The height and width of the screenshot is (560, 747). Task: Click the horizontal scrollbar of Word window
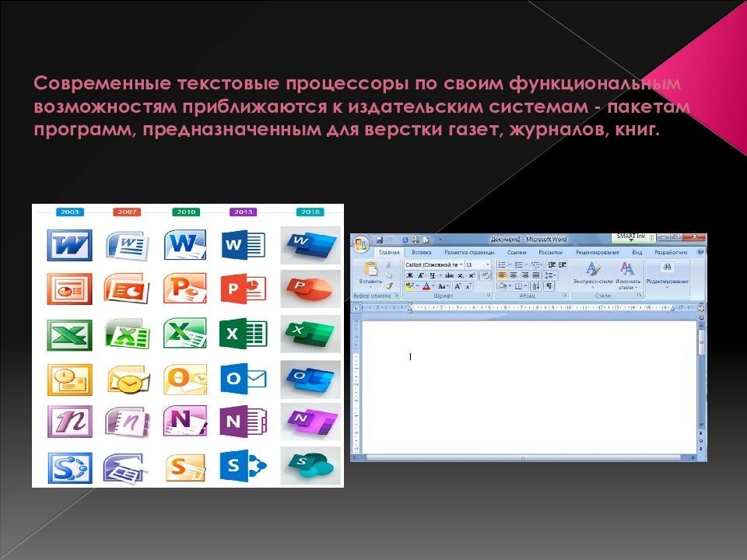pos(524,457)
